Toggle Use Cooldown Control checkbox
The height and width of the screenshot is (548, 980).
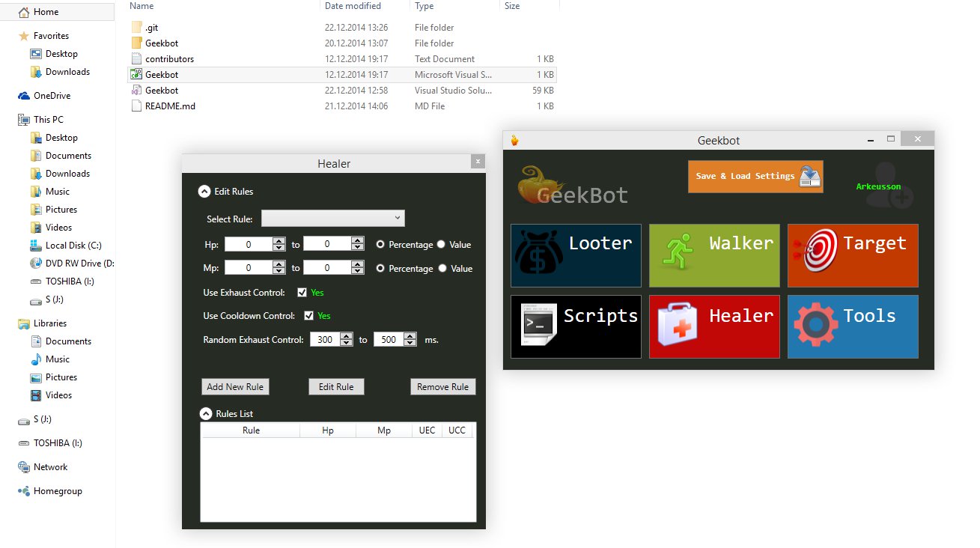point(308,315)
